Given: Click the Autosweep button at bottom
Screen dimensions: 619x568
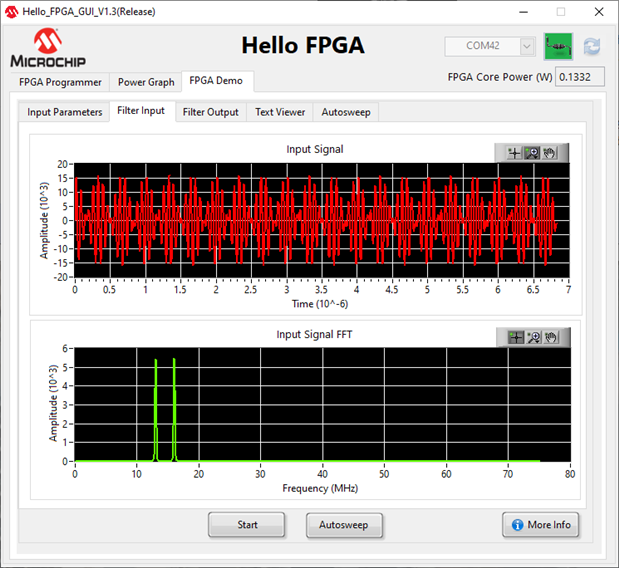Looking at the screenshot, I should click(344, 525).
